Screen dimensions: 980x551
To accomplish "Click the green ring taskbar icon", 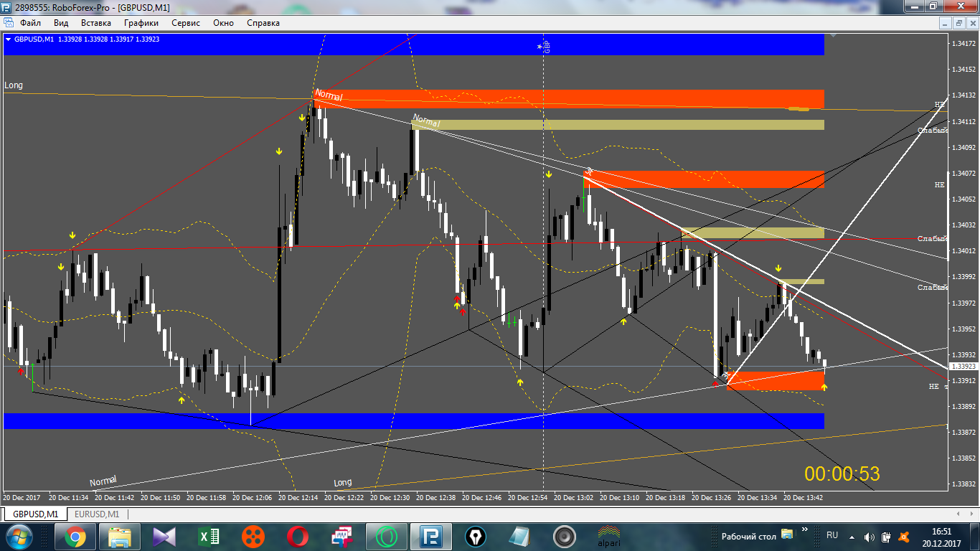I will click(387, 537).
